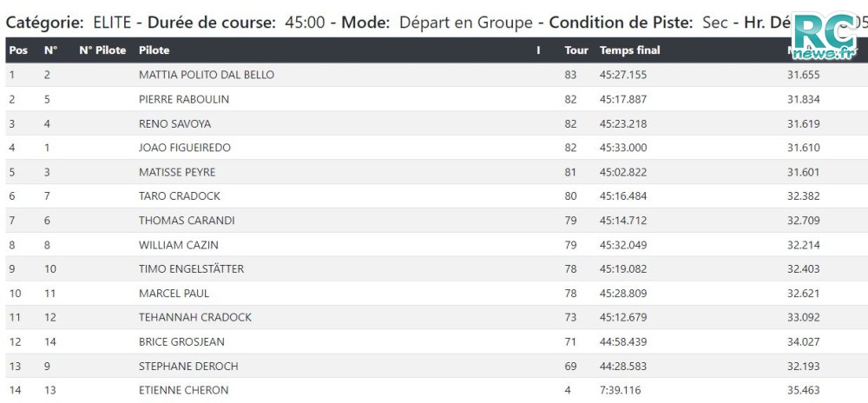The width and height of the screenshot is (868, 403).
Task: Sort by the Pos column header
Action: click(x=18, y=50)
